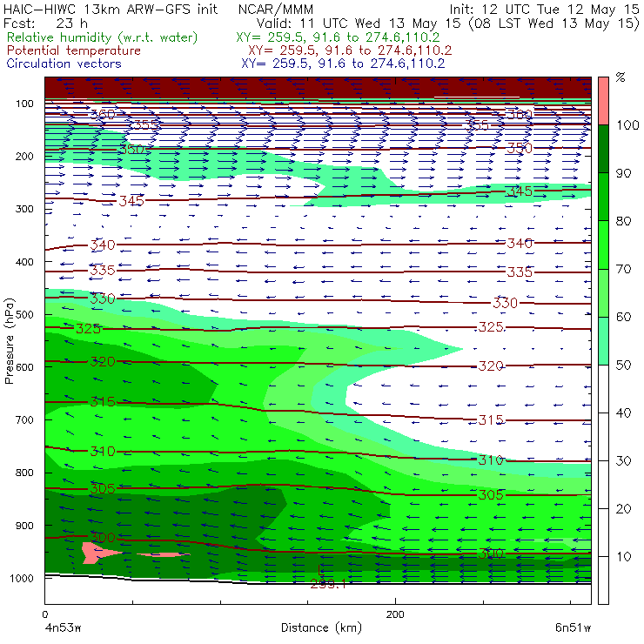Click the left-hand "355" isentrope label

tap(145, 124)
